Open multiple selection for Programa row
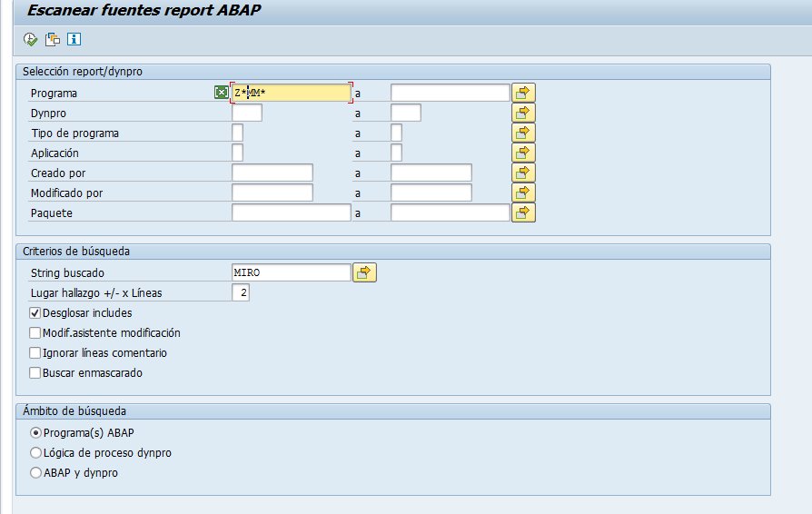 click(524, 93)
